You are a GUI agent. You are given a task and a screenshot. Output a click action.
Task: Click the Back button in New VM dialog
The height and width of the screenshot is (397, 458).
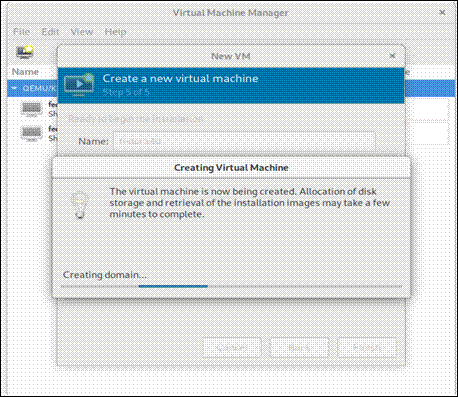(x=299, y=348)
